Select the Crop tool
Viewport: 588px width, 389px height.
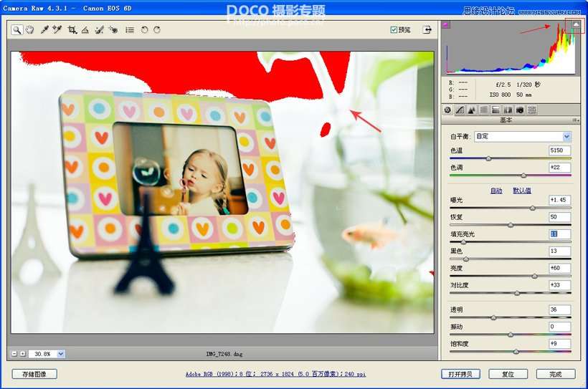[x=72, y=30]
